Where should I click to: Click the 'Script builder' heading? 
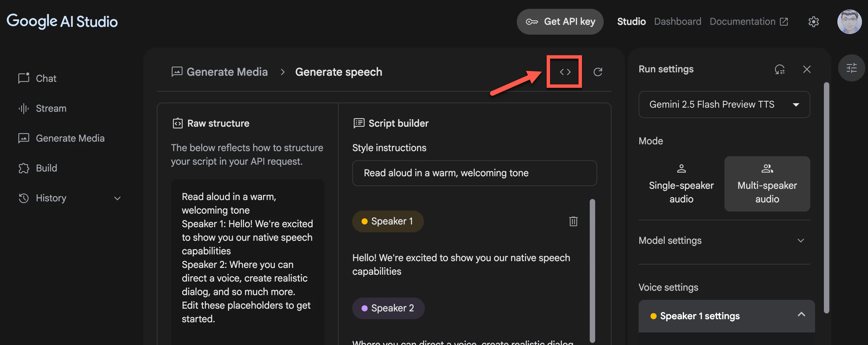pyautogui.click(x=398, y=123)
